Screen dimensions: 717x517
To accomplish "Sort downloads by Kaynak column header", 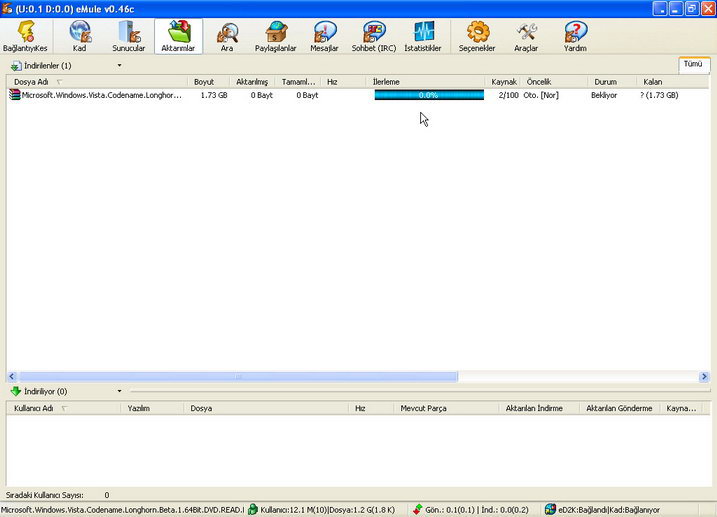I will pyautogui.click(x=503, y=82).
